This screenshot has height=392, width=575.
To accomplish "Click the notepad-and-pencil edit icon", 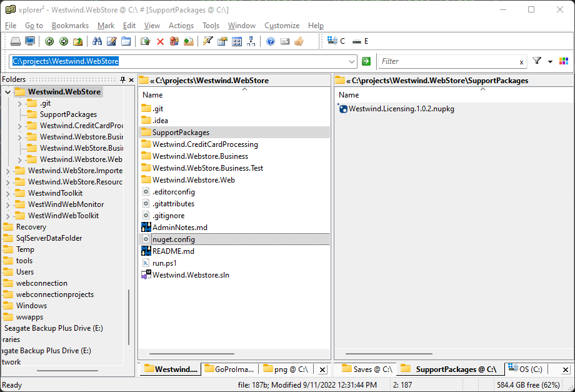I will pos(111,41).
